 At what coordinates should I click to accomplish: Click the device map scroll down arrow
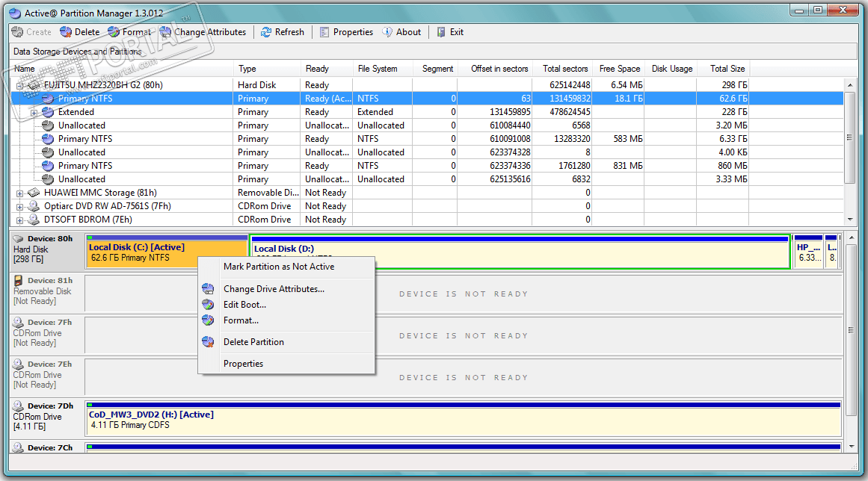coord(852,447)
